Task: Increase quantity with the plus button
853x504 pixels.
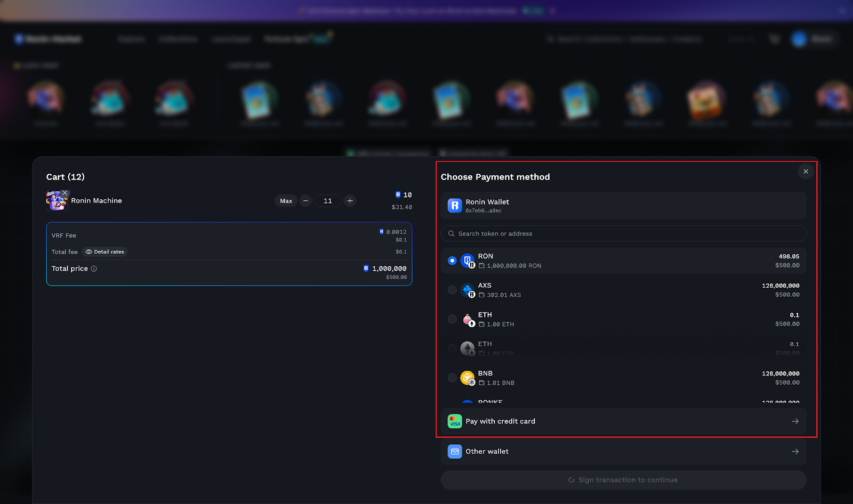Action: click(350, 201)
